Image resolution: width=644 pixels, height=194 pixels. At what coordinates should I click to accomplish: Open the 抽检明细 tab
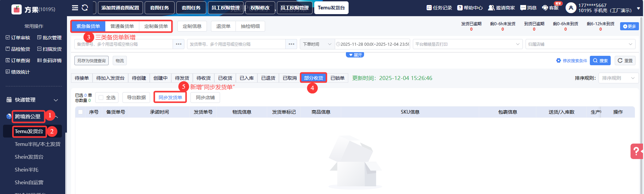[250, 26]
